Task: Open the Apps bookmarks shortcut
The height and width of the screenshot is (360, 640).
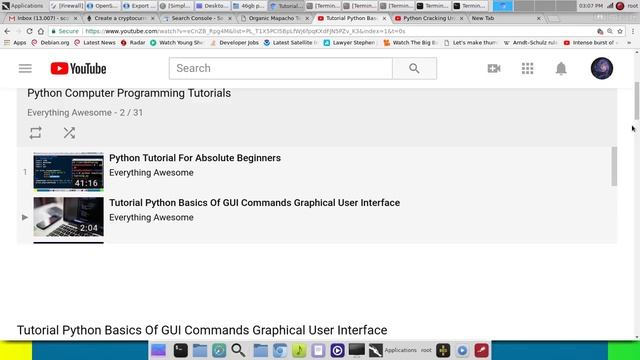Action: coord(15,42)
